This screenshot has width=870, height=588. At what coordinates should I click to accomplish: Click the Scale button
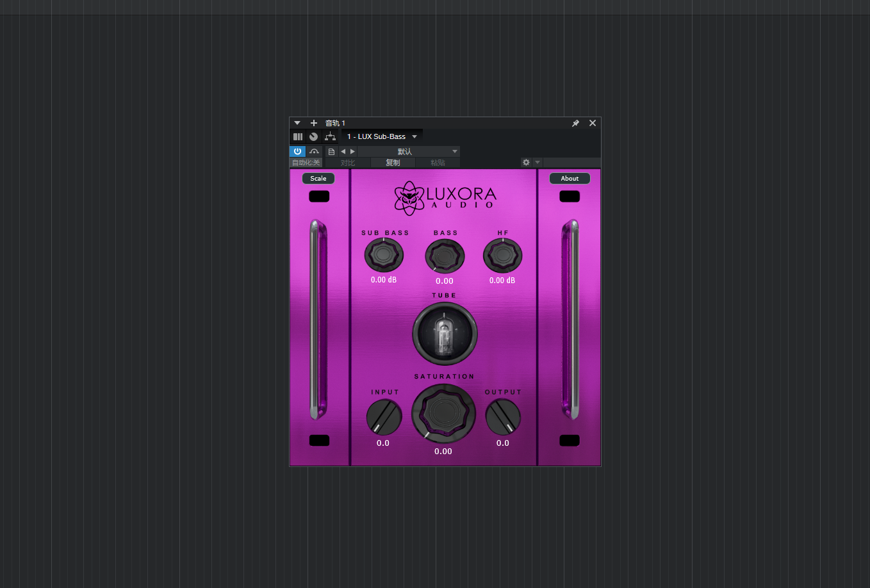coord(318,179)
